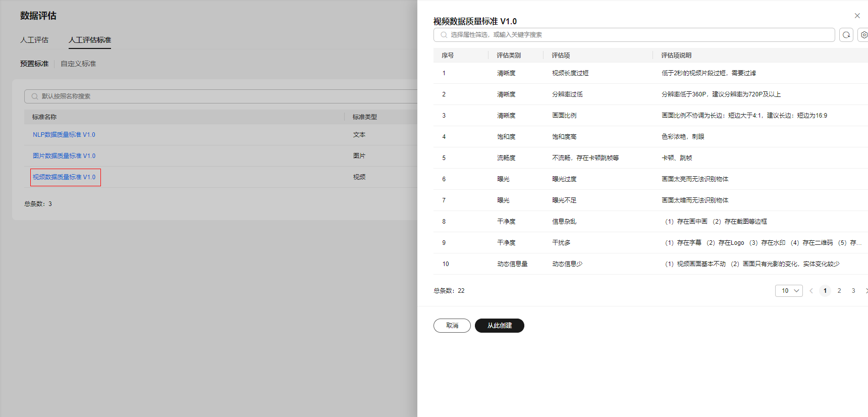Viewport: 868px width, 417px height.
Task: Switch to the 自定义标准 sub-tab
Action: pos(78,64)
